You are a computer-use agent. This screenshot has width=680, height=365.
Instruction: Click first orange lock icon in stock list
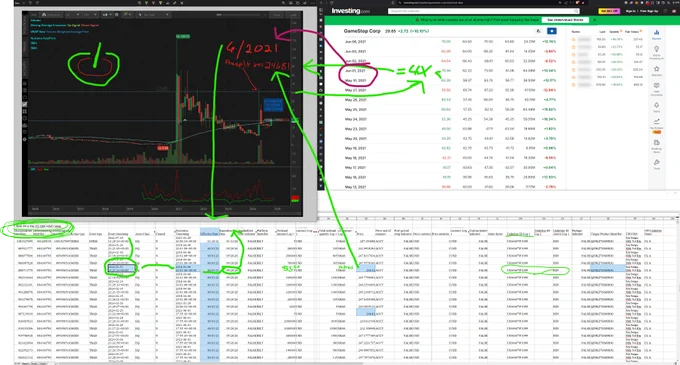point(573,39)
